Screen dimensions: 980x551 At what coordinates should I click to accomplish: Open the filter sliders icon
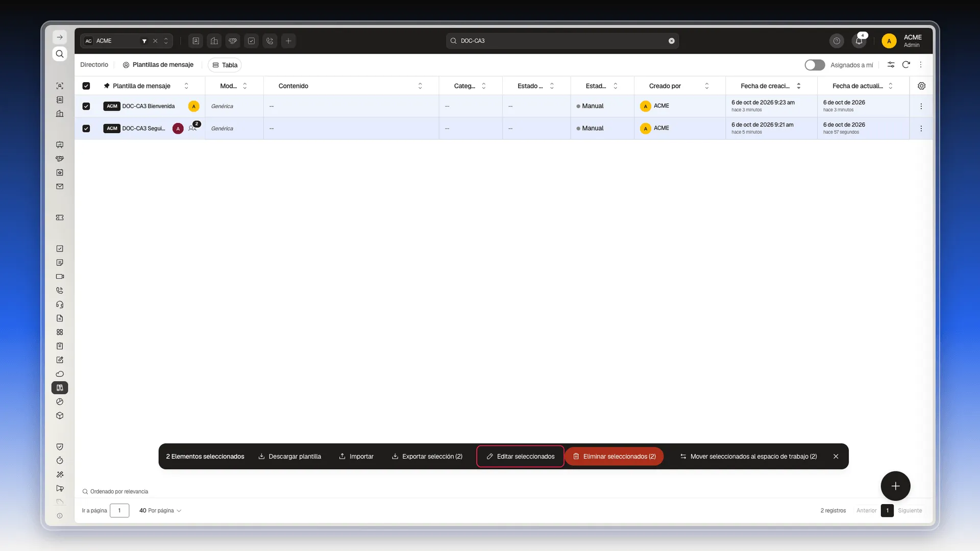[891, 65]
